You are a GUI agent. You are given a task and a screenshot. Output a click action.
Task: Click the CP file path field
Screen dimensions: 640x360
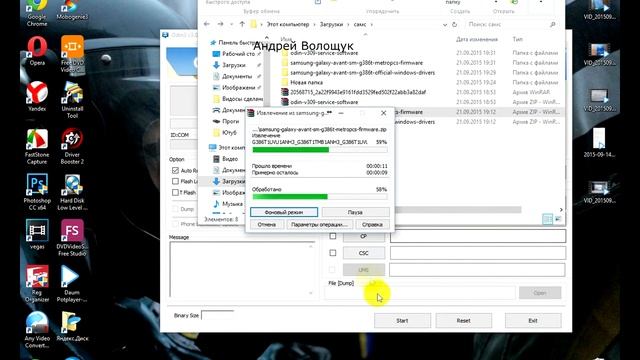click(478, 236)
